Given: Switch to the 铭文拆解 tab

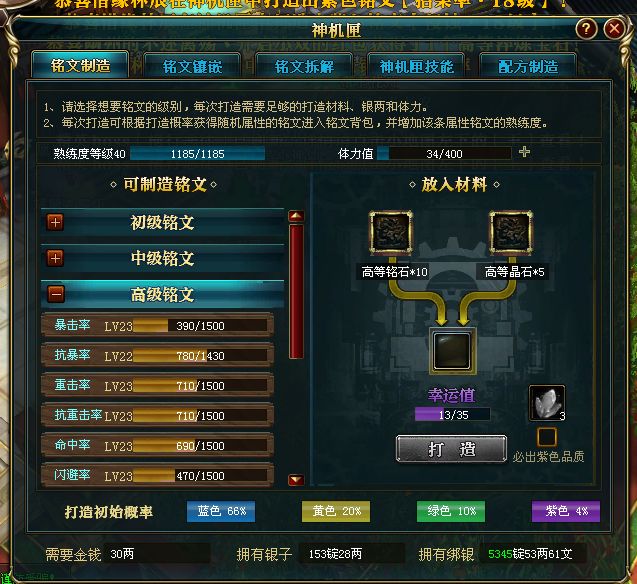Looking at the screenshot, I should [x=304, y=66].
